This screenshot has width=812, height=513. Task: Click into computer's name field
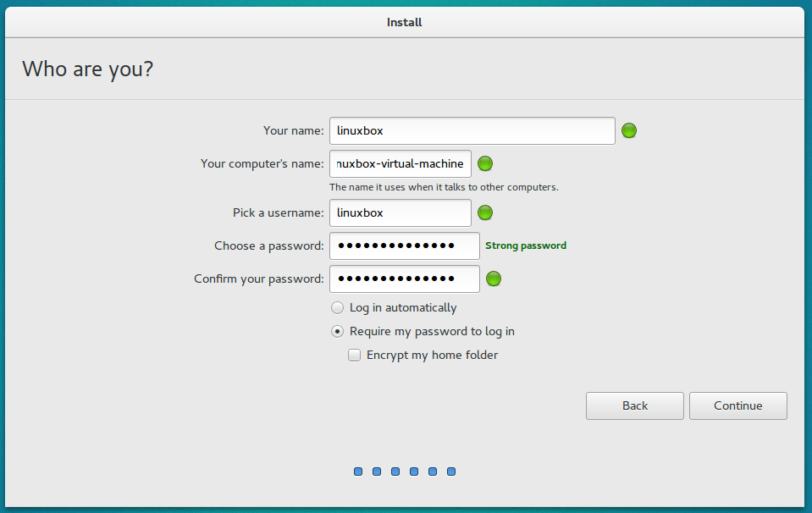400,163
